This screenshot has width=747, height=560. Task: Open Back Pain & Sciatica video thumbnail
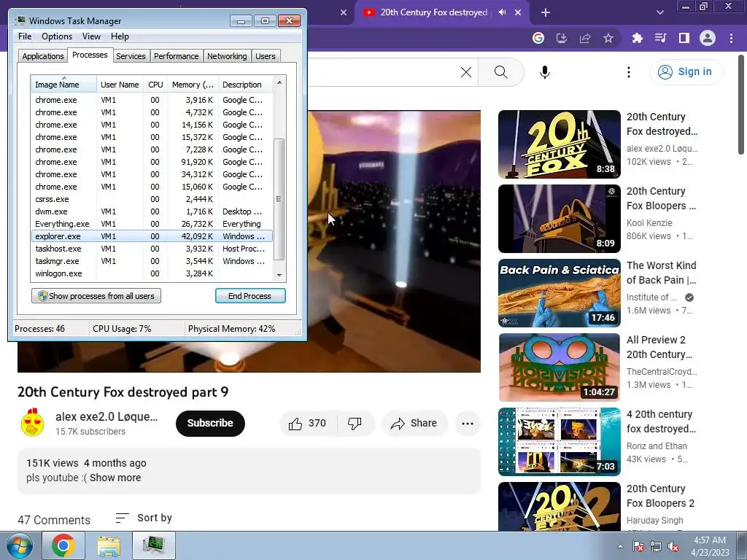pos(560,293)
